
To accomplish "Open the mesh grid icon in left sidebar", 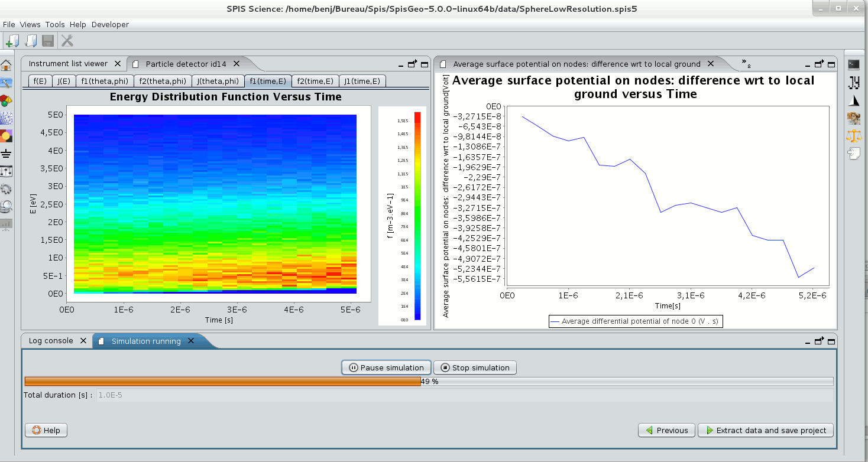I will point(7,118).
